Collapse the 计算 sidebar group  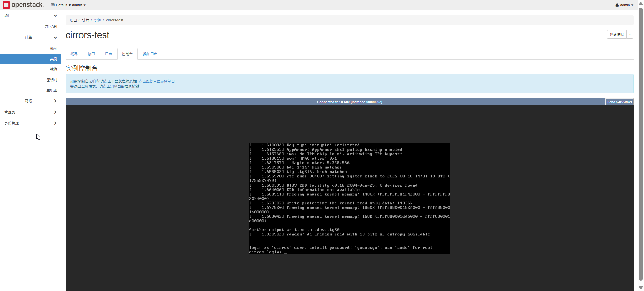click(31, 38)
